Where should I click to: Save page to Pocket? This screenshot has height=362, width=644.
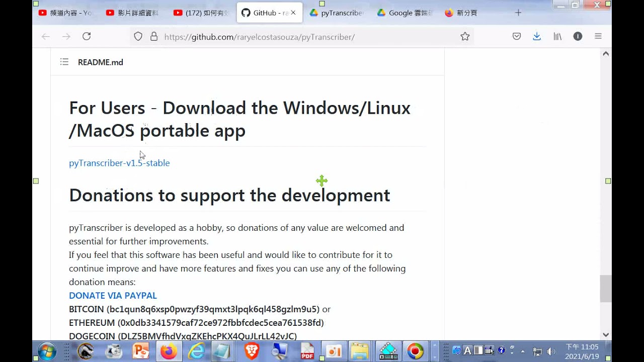516,36
